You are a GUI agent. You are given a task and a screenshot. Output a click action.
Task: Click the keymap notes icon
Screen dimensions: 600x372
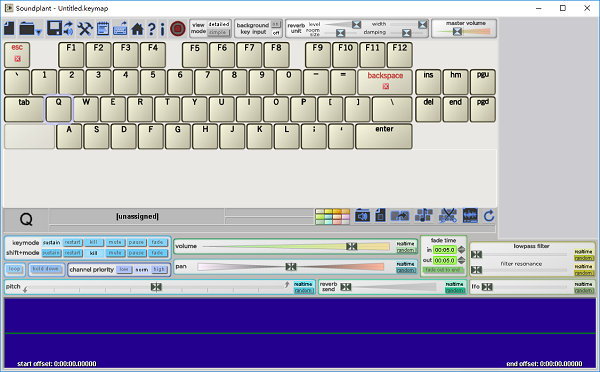click(103, 29)
